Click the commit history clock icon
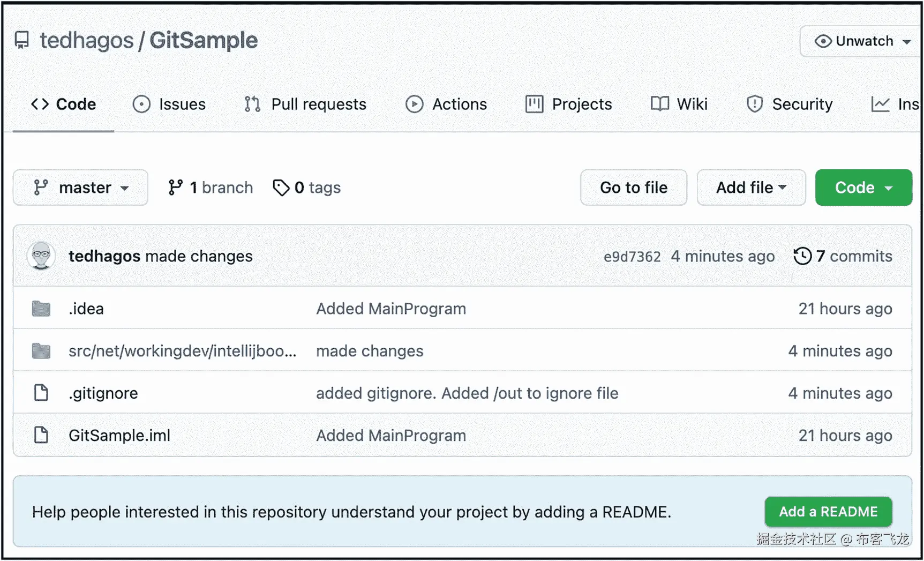 click(x=802, y=256)
